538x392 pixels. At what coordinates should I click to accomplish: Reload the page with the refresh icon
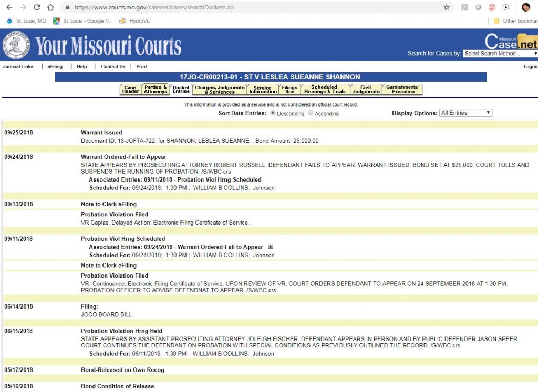click(37, 7)
